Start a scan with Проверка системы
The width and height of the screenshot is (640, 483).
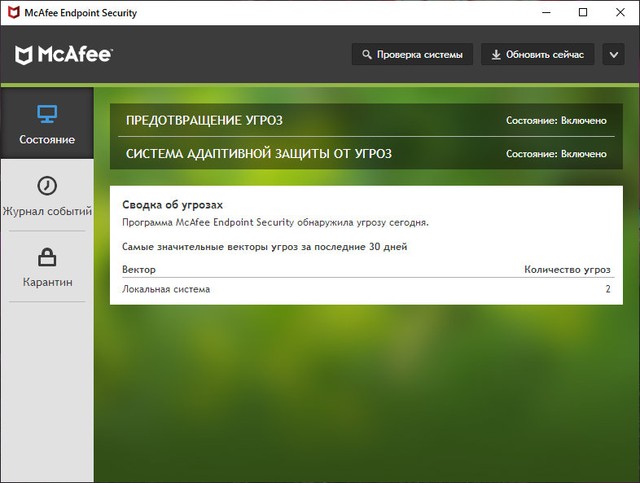(x=411, y=55)
